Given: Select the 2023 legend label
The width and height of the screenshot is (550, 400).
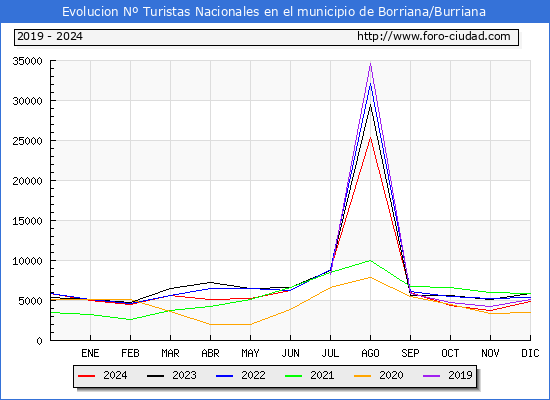Looking at the screenshot, I should tap(184, 375).
